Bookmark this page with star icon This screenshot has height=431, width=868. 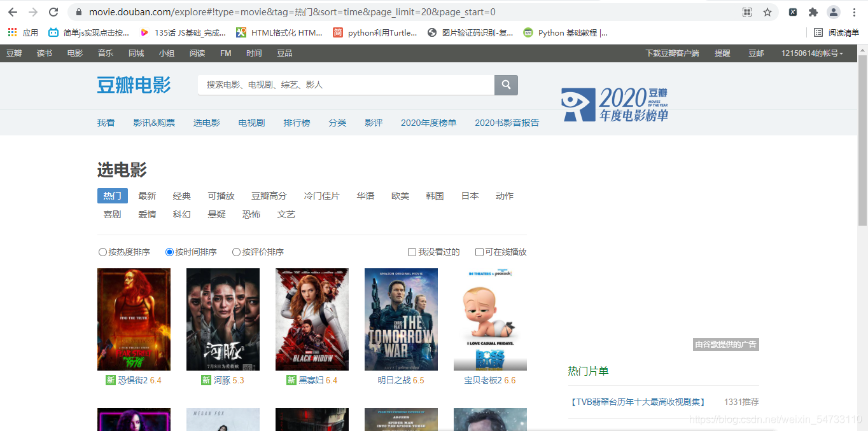tap(767, 12)
